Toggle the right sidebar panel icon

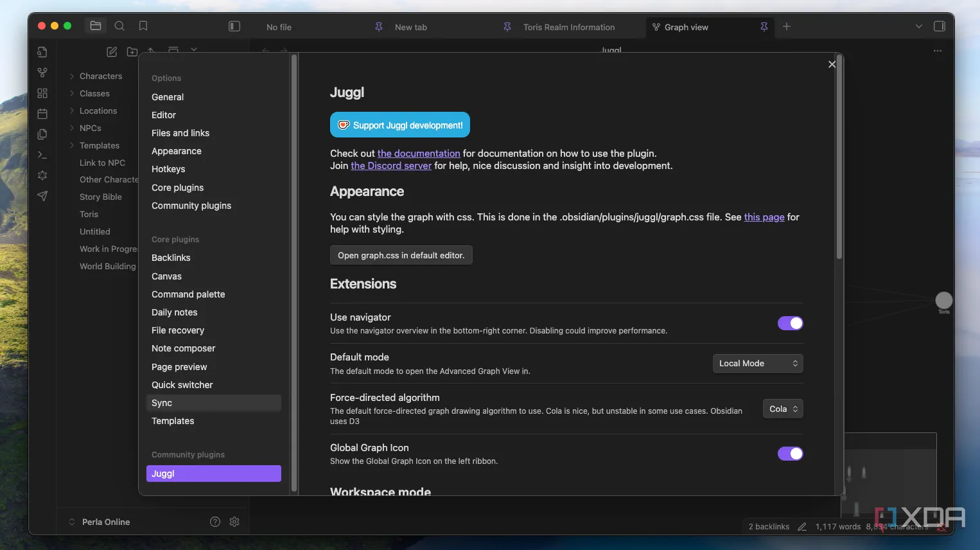pyautogui.click(x=940, y=26)
